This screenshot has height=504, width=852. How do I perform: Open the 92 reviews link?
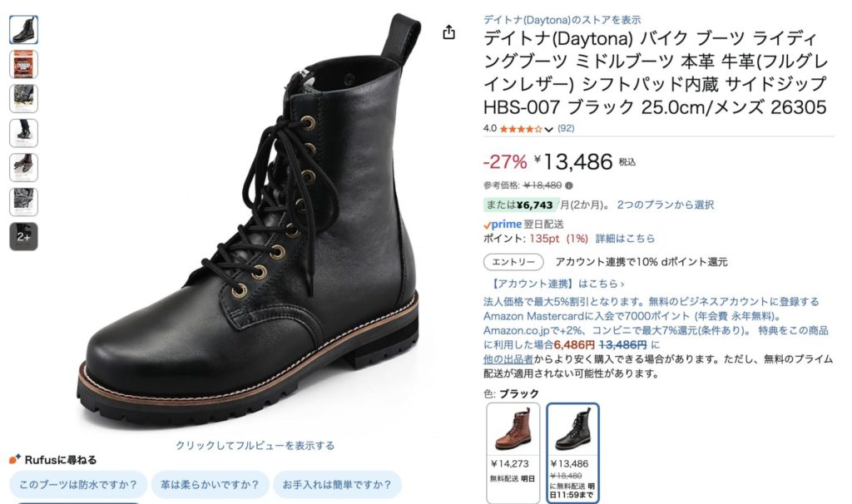tap(566, 128)
